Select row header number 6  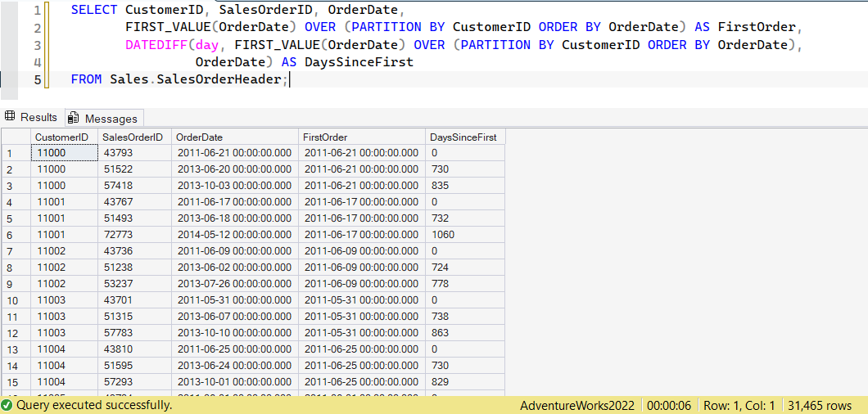16,235
